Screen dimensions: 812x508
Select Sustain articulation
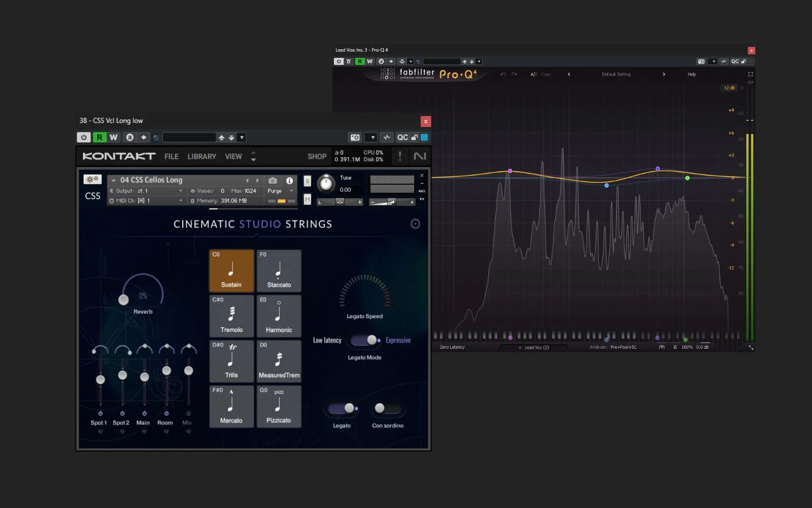[x=231, y=270]
